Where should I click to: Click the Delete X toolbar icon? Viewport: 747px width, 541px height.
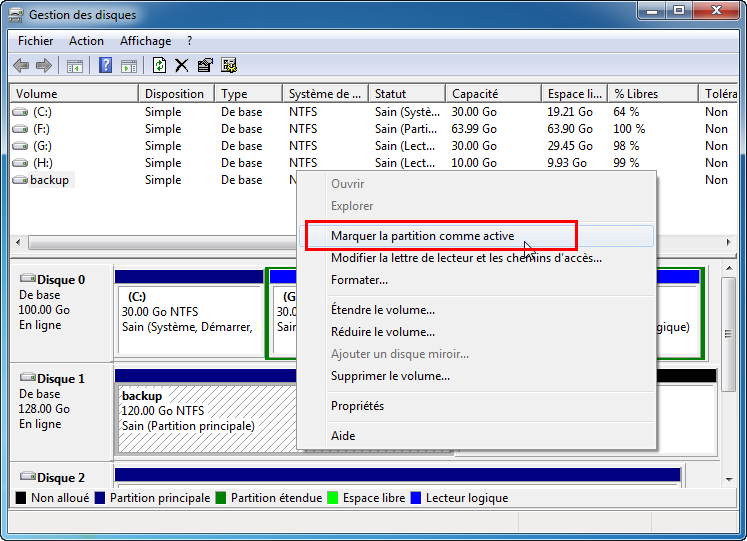click(182, 65)
